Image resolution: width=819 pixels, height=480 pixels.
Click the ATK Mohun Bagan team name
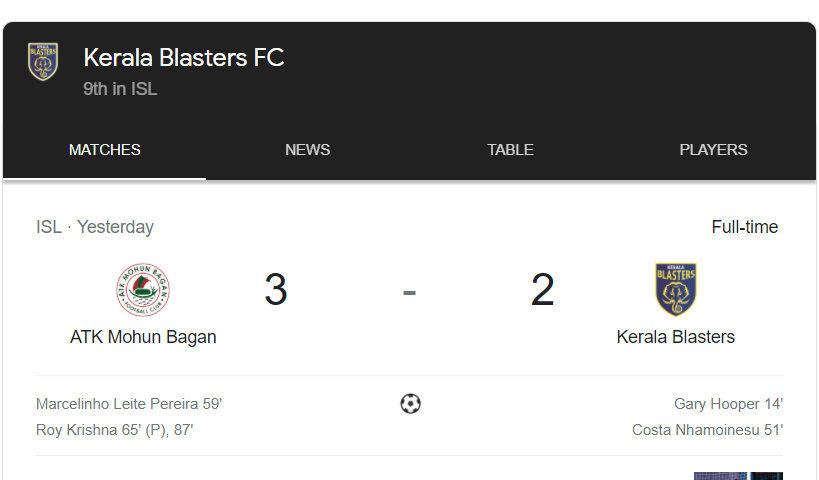(143, 337)
